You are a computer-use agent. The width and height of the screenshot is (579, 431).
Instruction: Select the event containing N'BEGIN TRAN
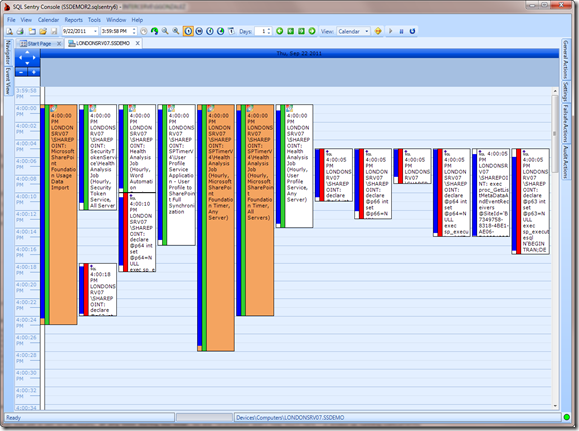pyautogui.click(x=531, y=201)
